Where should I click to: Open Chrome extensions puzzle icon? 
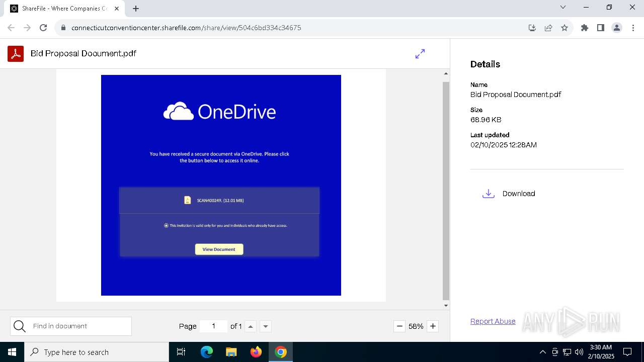point(585,28)
